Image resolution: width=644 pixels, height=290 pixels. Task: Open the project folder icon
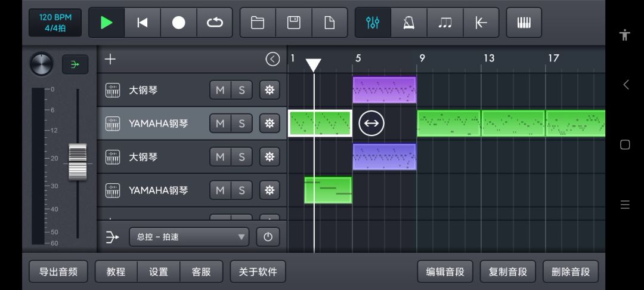pyautogui.click(x=258, y=23)
